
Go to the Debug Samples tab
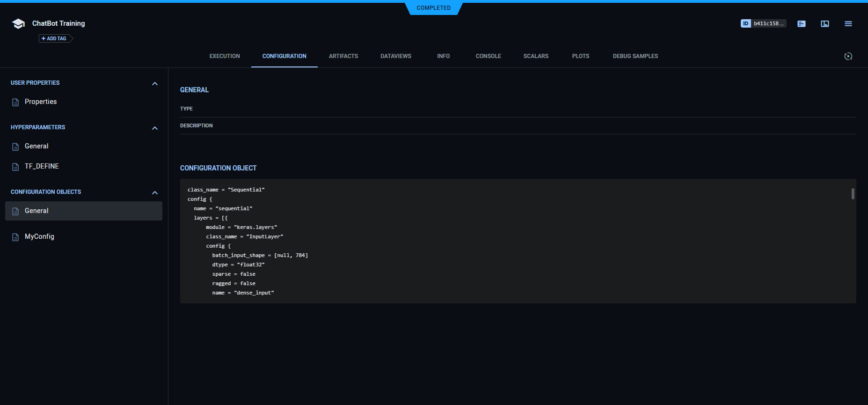coord(635,56)
